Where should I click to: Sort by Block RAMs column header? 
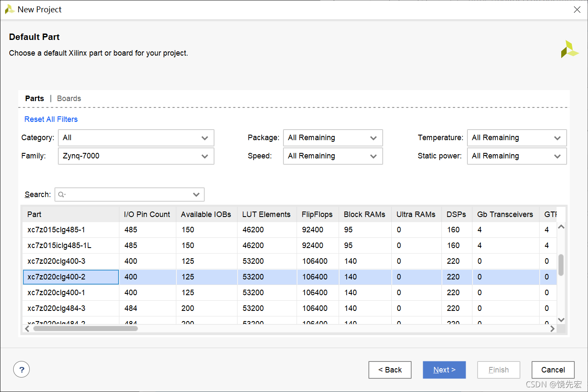pyautogui.click(x=365, y=214)
